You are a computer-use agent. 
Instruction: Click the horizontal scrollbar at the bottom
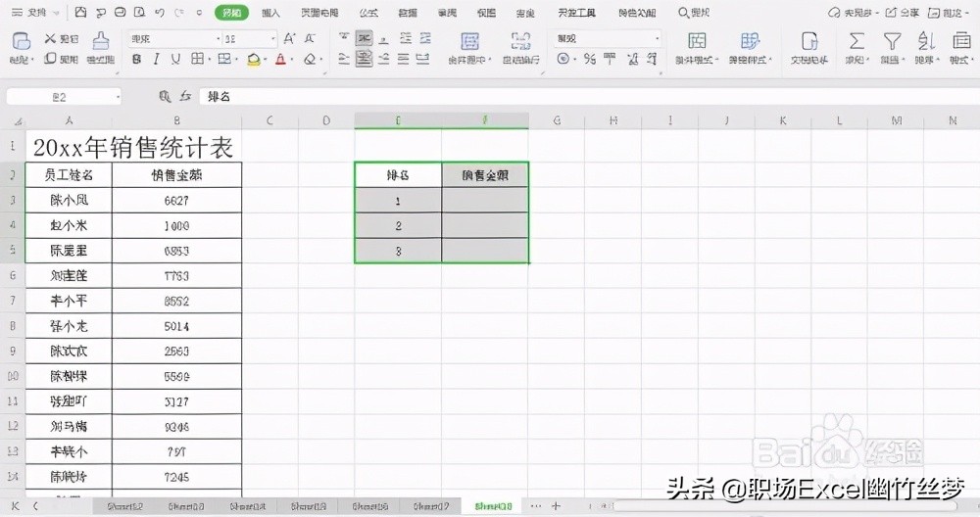(x=784, y=506)
